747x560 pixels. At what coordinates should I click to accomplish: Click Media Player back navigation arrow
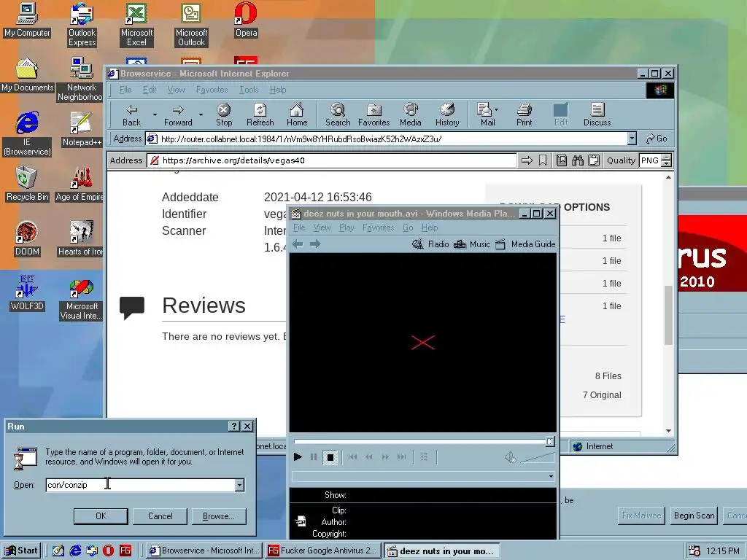click(298, 244)
